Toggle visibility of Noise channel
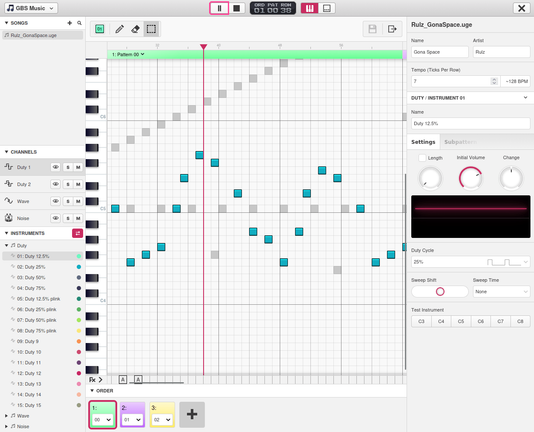The image size is (534, 432). coord(56,218)
